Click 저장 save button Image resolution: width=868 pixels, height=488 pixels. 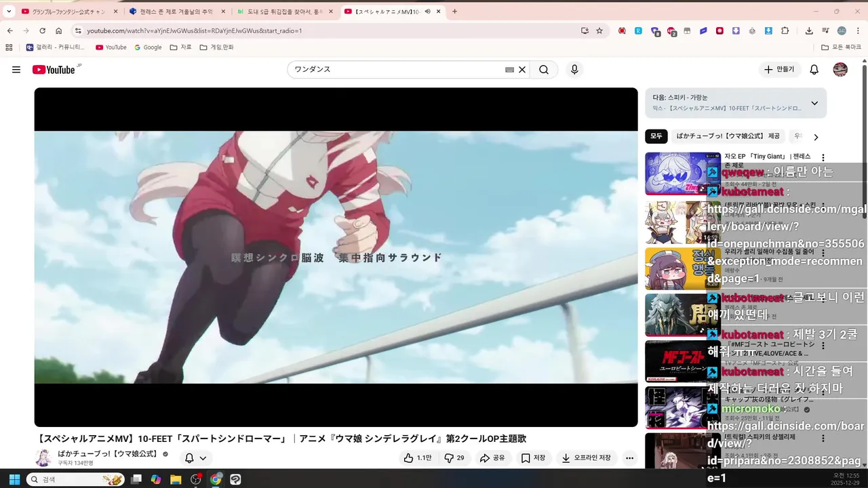point(533,458)
